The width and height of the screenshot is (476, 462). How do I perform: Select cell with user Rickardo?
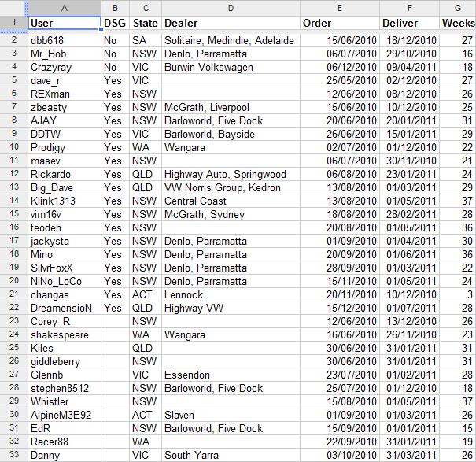[x=65, y=174]
